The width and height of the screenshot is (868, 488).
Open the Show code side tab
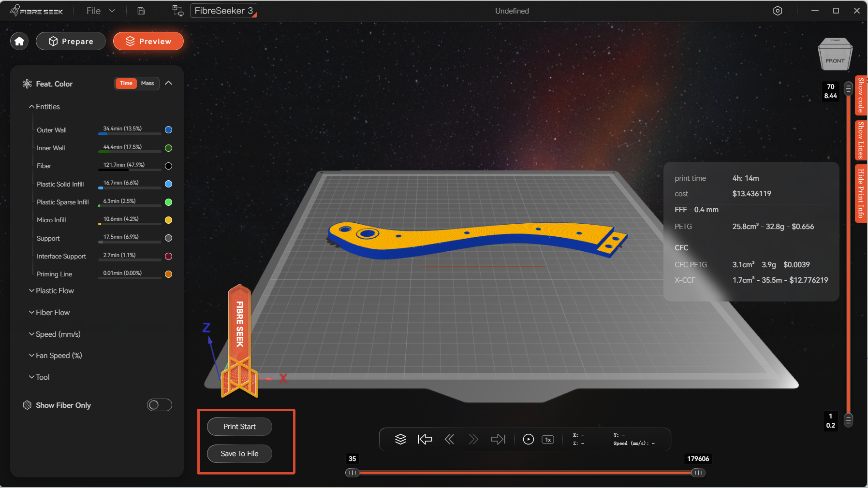tap(861, 95)
